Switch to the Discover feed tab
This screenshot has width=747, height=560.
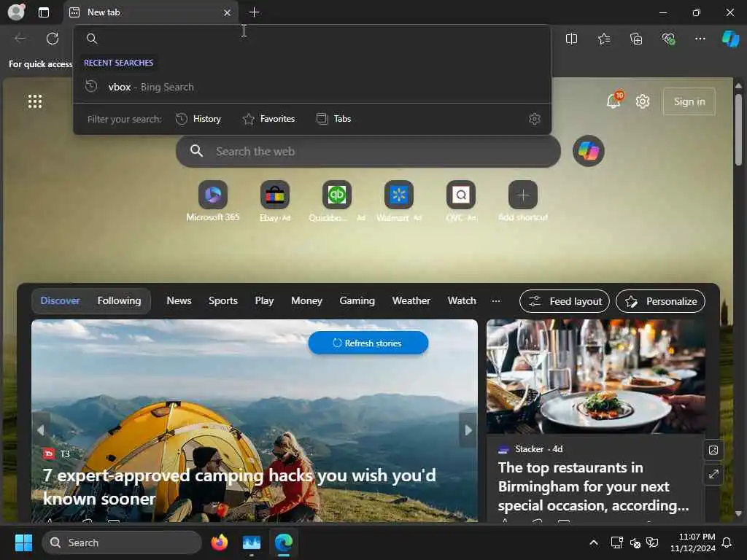pyautogui.click(x=60, y=300)
